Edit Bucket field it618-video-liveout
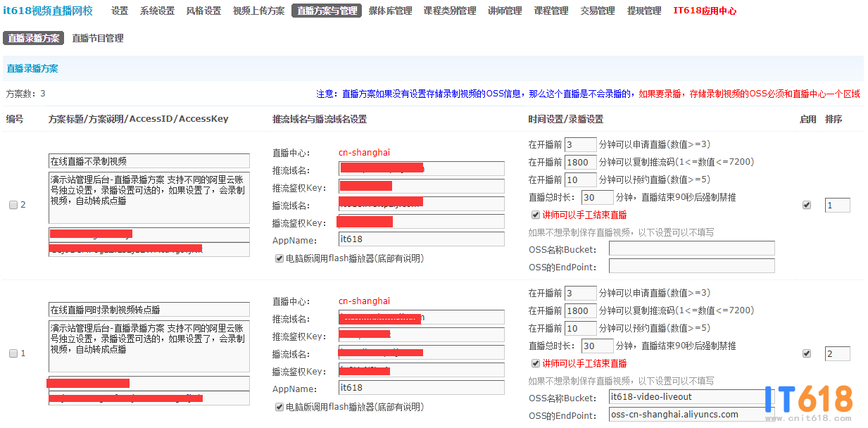 click(x=692, y=397)
